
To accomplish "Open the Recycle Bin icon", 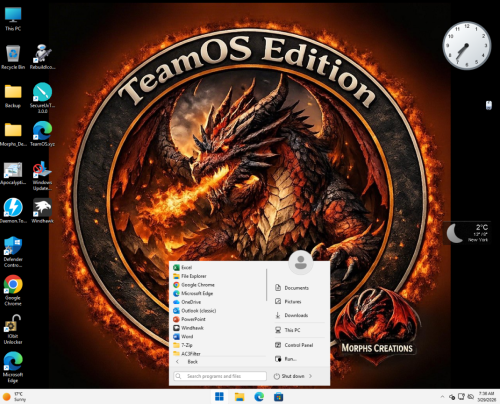I will [13, 57].
